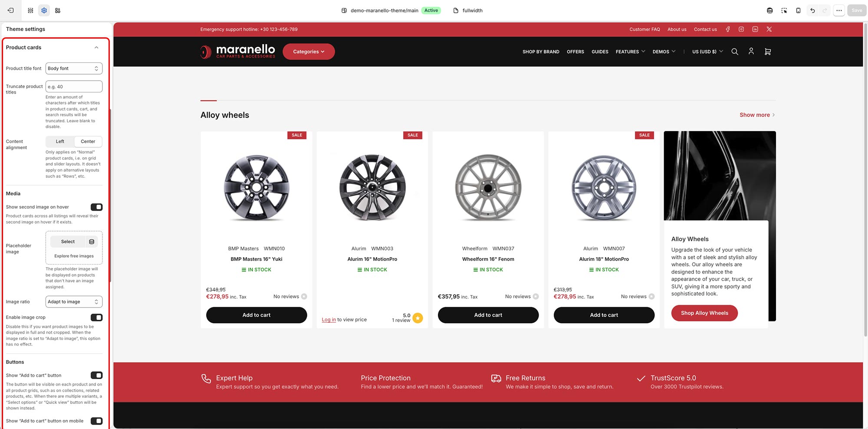Open the Product title font dropdown

[74, 69]
